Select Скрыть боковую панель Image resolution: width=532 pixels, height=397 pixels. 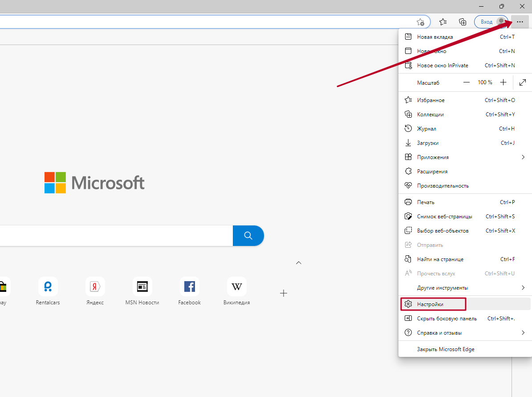click(465, 319)
